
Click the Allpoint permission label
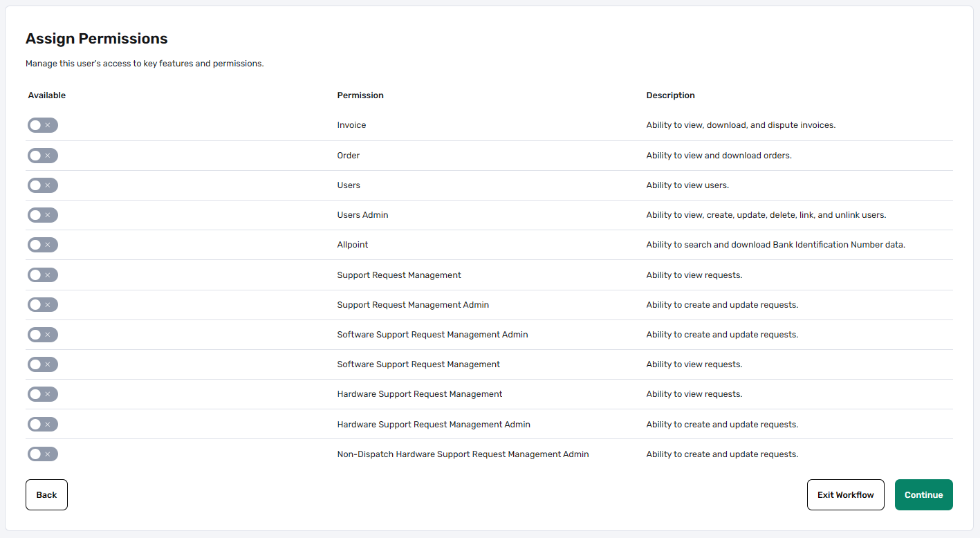(x=353, y=245)
